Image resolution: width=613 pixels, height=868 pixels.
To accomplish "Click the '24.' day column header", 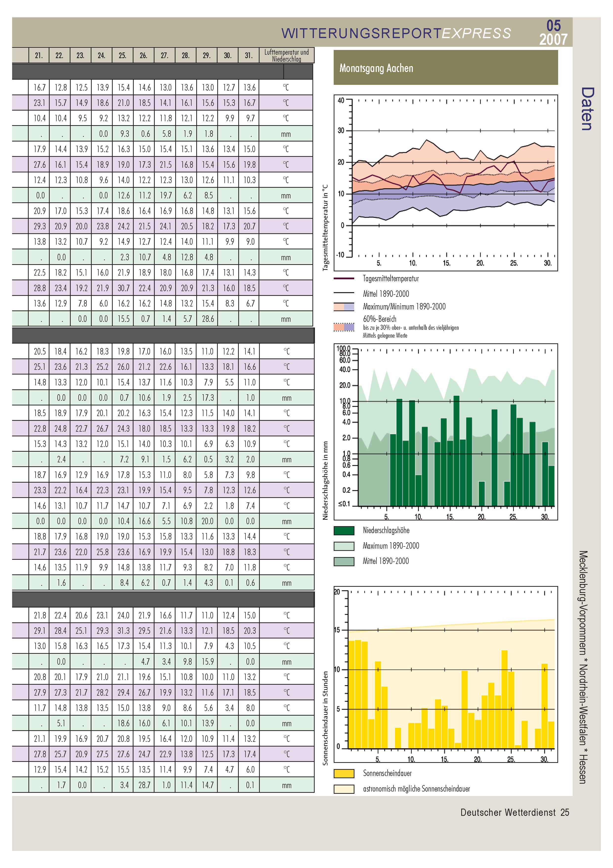I will point(102,56).
